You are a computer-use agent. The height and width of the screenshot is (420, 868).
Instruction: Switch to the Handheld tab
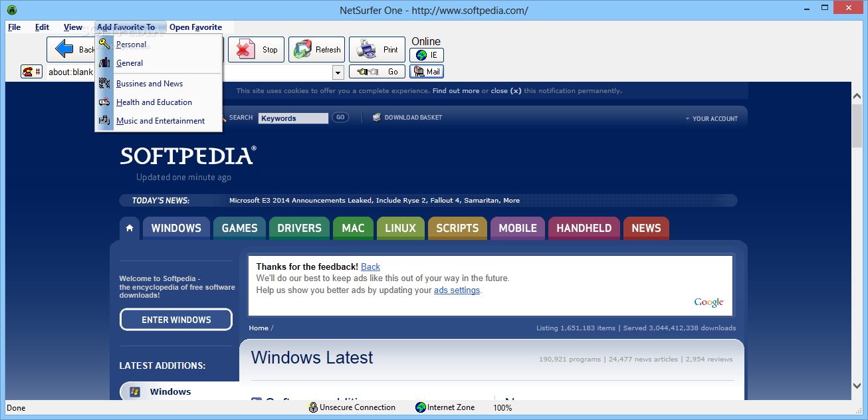click(584, 228)
